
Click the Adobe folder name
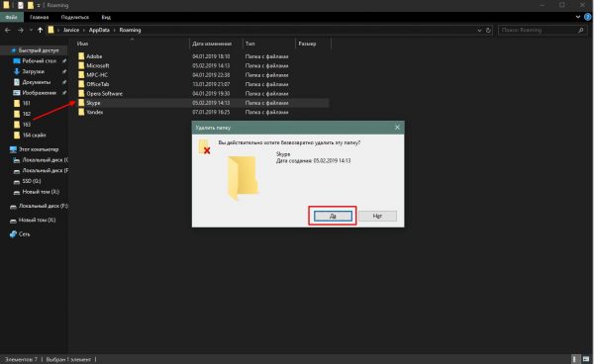coord(94,56)
